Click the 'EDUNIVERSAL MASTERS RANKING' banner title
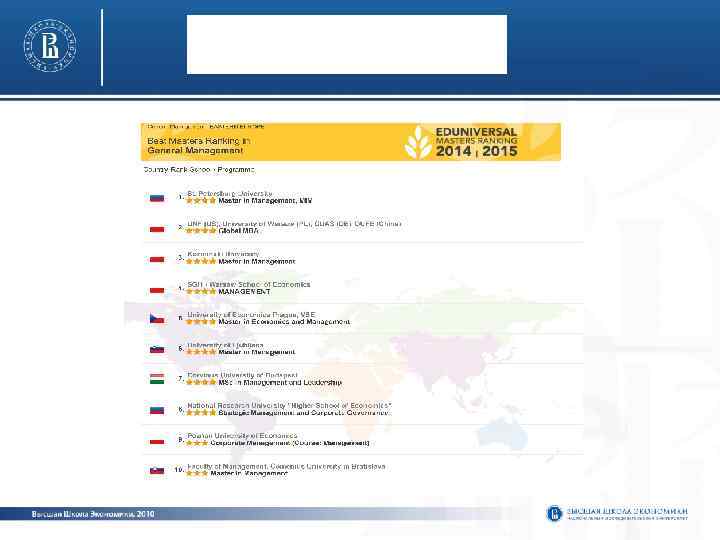Screen dimensions: 720x540 pyautogui.click(x=477, y=136)
